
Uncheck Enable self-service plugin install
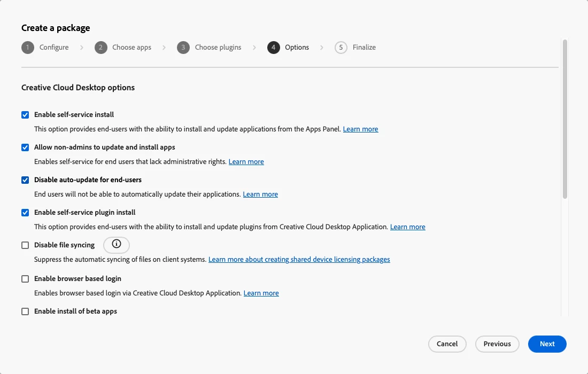tap(25, 213)
